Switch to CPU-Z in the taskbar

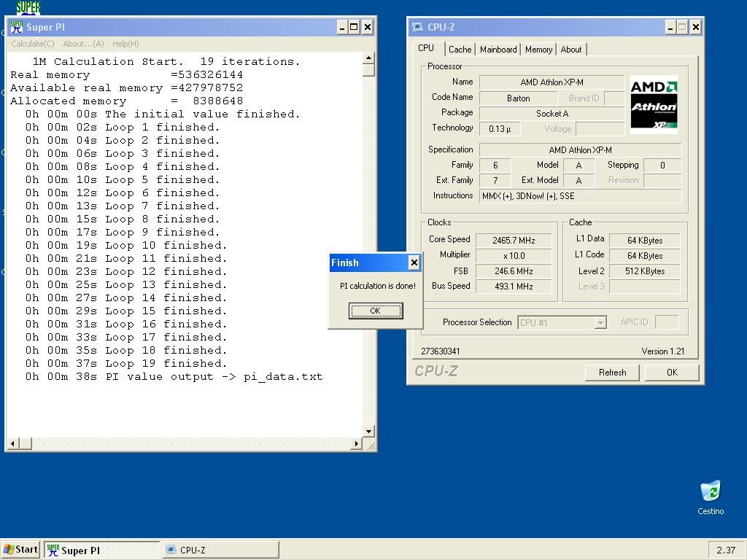tap(220, 550)
